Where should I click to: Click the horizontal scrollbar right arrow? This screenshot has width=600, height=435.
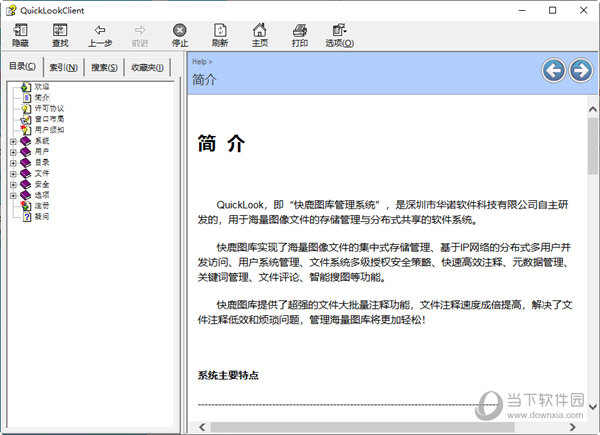coord(572,427)
